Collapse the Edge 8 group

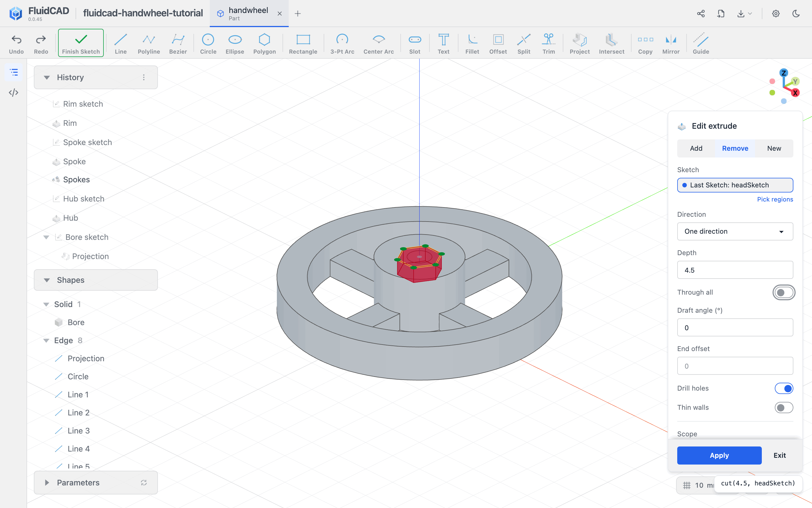coord(46,341)
